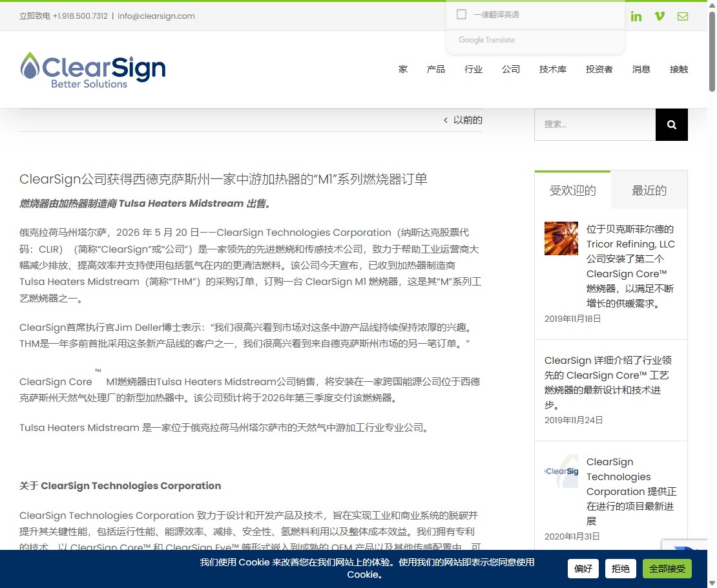Click phone number +1.918.500.7312
The width and height of the screenshot is (717, 588).
(80, 16)
